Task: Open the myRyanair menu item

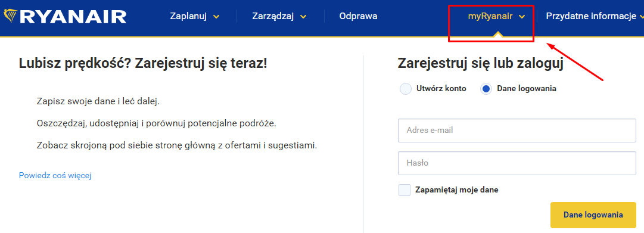Action: tap(490, 17)
